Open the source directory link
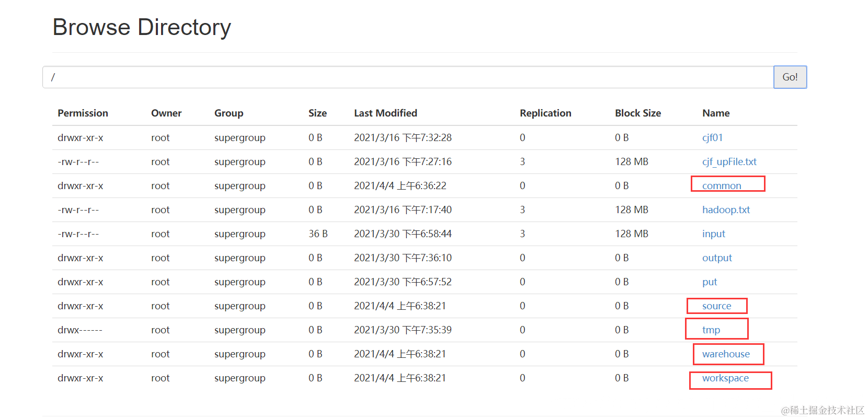The width and height of the screenshot is (868, 419). [716, 306]
